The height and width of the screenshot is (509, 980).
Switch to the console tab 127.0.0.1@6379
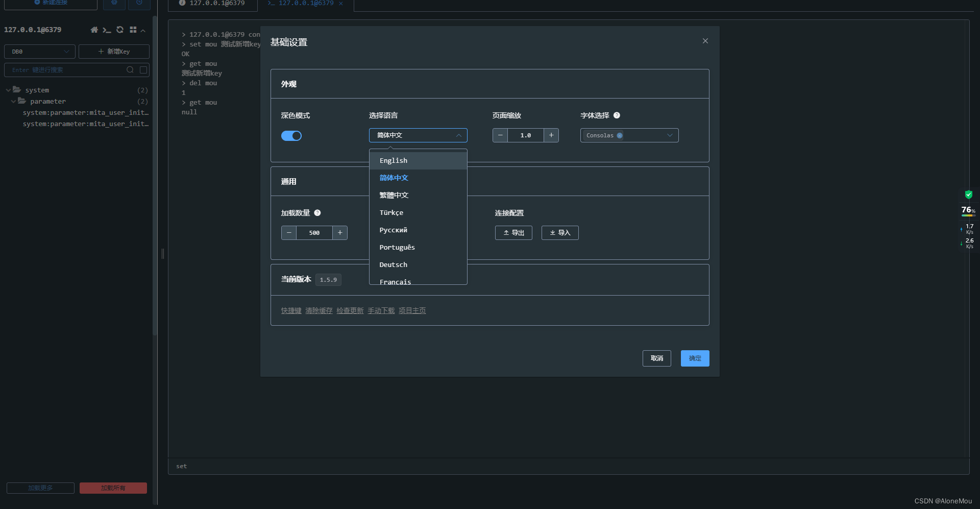(304, 3)
